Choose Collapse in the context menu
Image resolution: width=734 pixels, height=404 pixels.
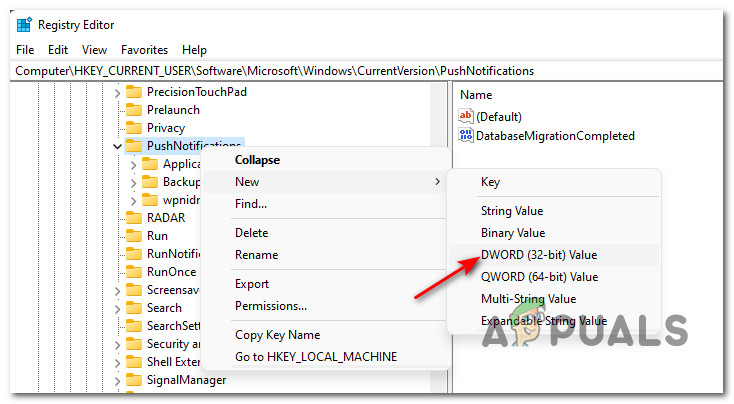[x=324, y=160]
